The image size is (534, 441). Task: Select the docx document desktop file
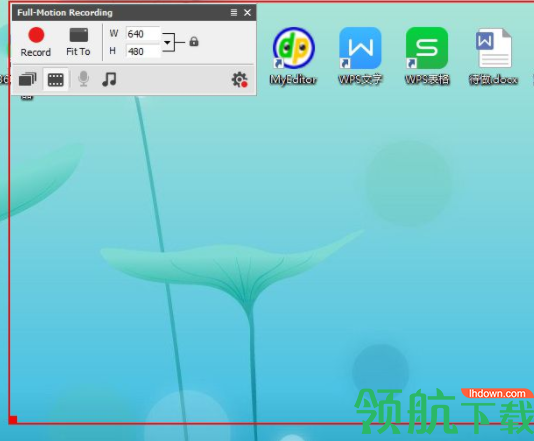(x=493, y=56)
